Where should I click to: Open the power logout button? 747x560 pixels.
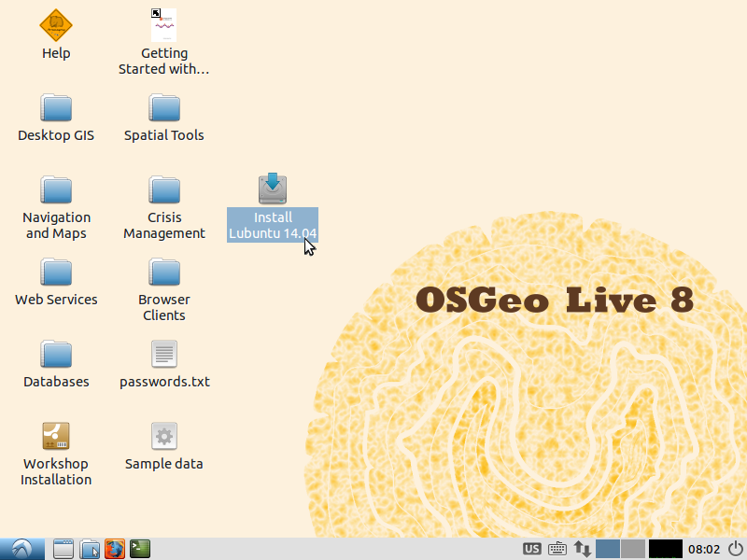pyautogui.click(x=736, y=549)
